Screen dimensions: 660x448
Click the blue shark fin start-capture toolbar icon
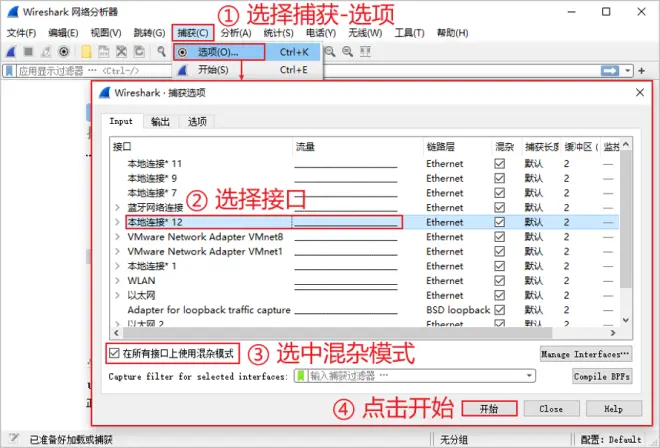pos(11,52)
